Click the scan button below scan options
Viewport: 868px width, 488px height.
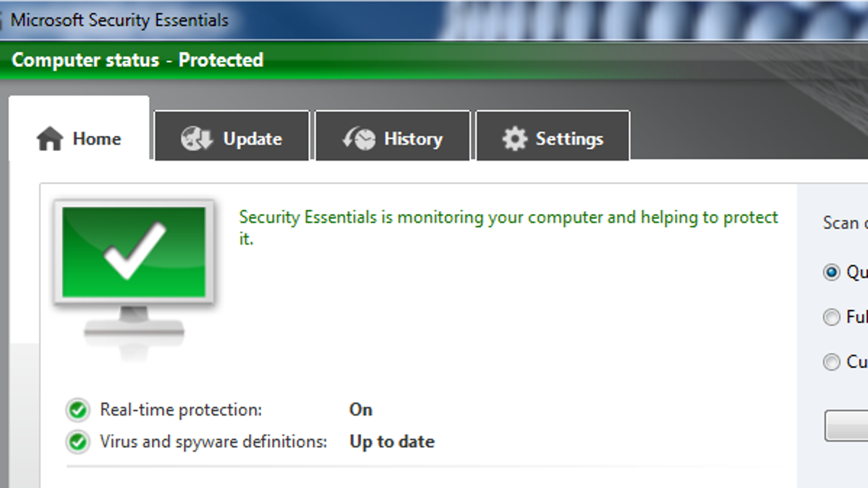pos(846,426)
